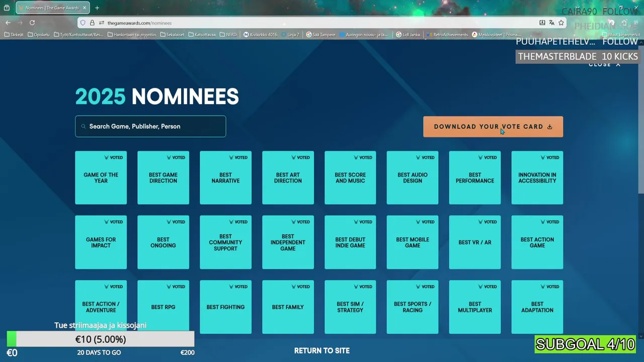Open Kivikirkko 4016 bookmark
644x362 pixels.
260,35
